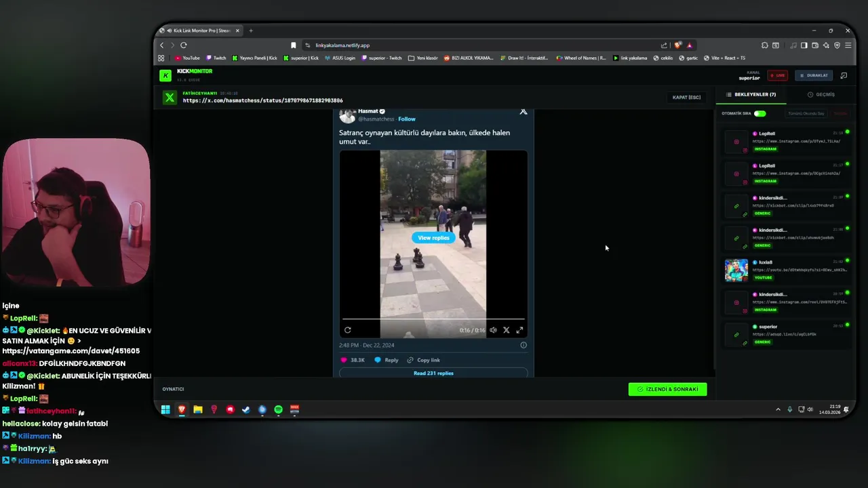Image resolution: width=868 pixels, height=488 pixels.
Task: Open Leo AI sparkle icon
Action: pos(826,45)
